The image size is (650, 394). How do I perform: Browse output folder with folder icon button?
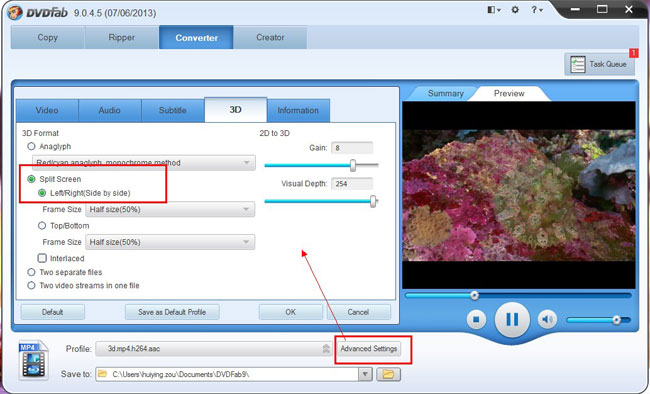pyautogui.click(x=388, y=375)
